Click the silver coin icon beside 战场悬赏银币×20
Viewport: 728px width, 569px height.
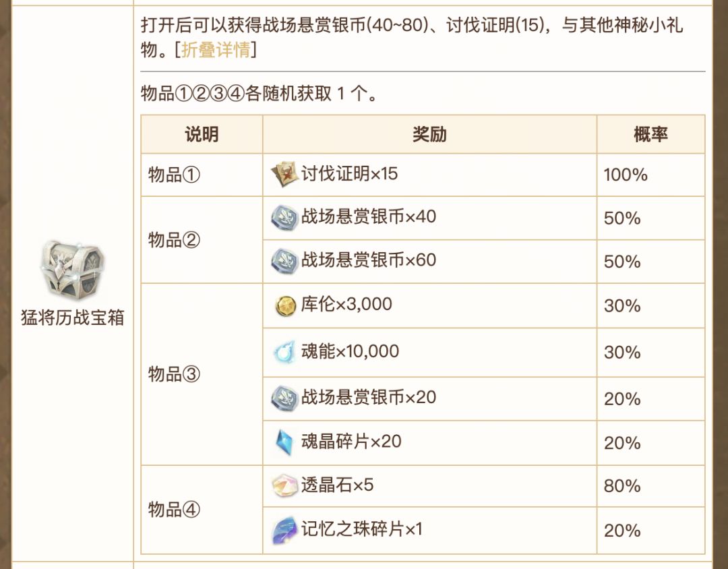[284, 398]
